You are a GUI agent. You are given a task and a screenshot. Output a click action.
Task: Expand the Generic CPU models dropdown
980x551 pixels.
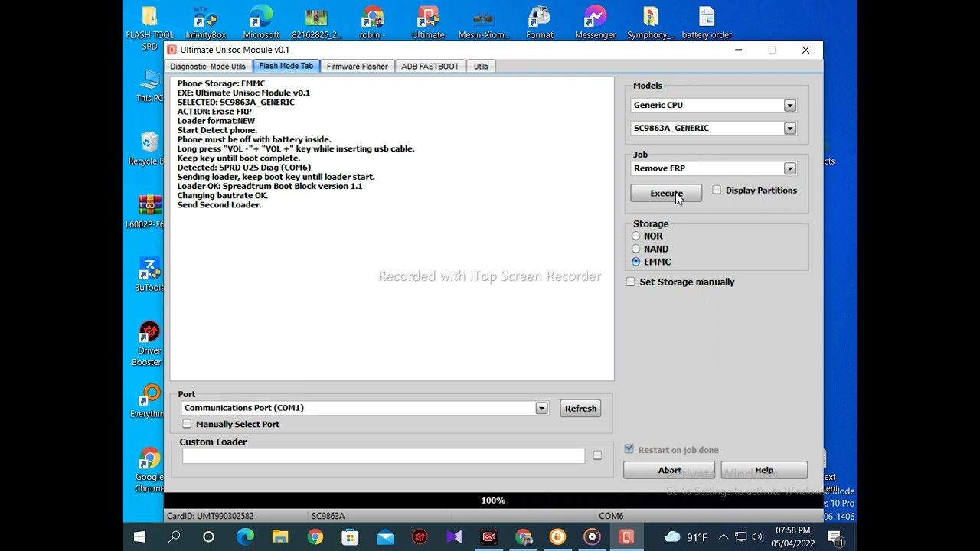coord(790,106)
